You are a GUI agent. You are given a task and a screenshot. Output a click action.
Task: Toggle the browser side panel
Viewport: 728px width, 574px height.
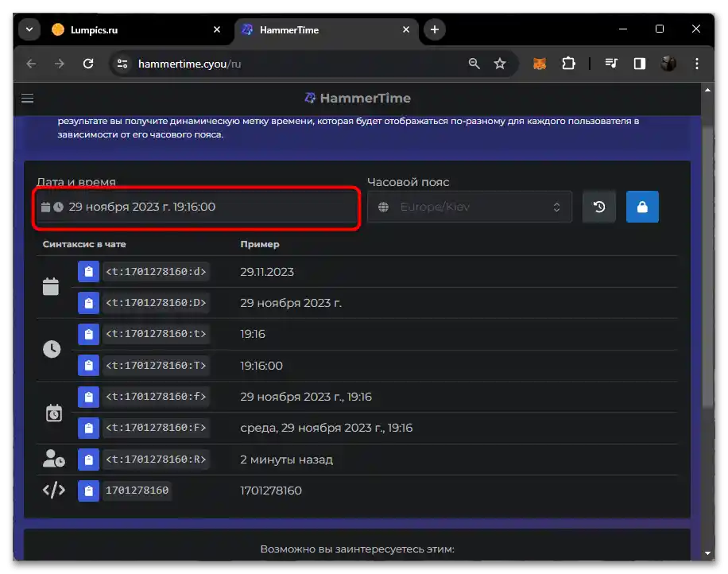click(640, 64)
